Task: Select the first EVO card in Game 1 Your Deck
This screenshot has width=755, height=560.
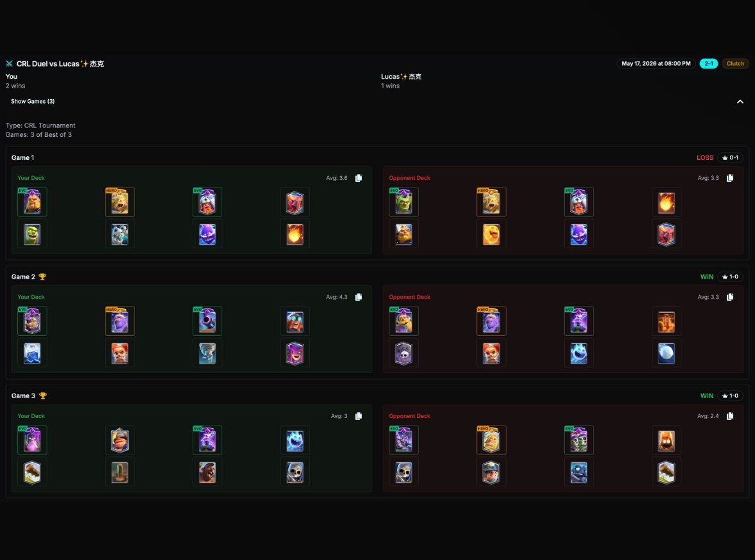Action: (x=32, y=202)
